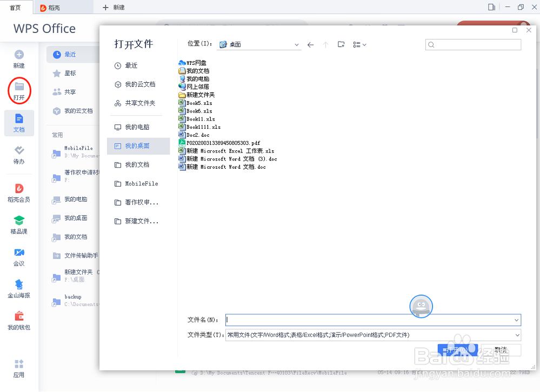Select 最近 in main window list
The width and height of the screenshot is (540, 392).
(72, 55)
